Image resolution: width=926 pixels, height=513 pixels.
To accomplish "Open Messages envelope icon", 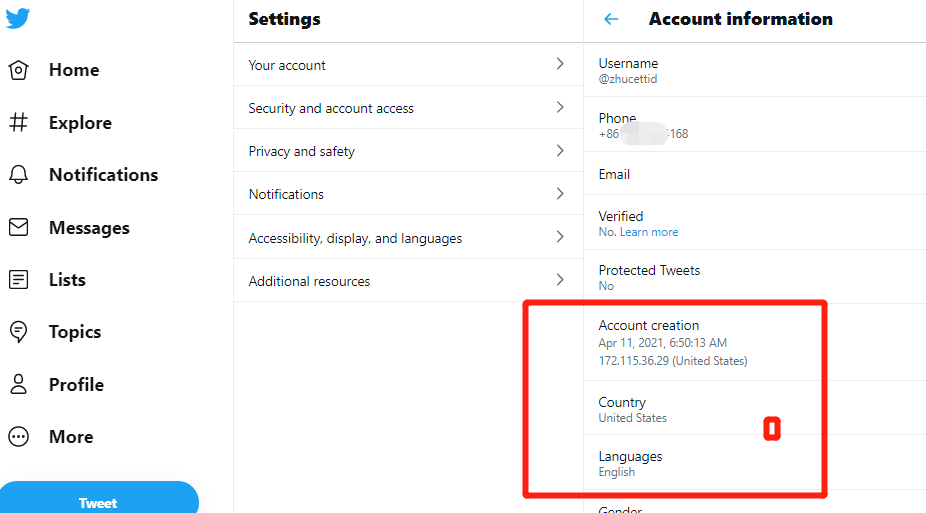I will click(18, 227).
